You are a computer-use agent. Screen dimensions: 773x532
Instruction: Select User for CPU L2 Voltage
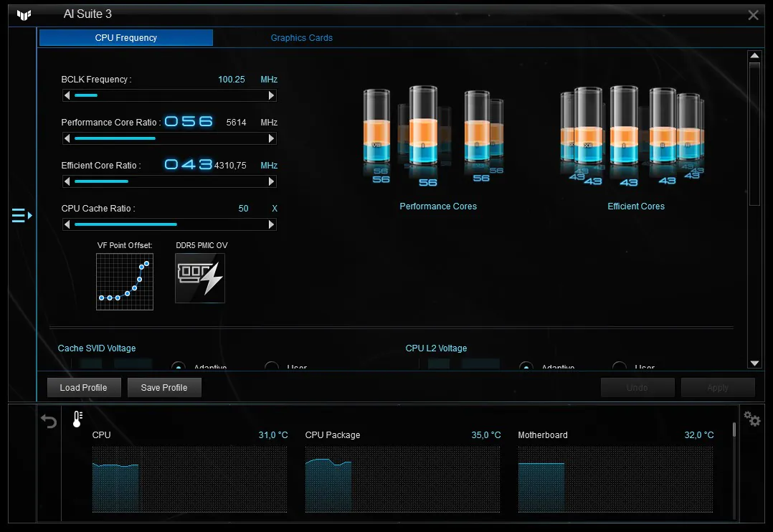(620, 366)
